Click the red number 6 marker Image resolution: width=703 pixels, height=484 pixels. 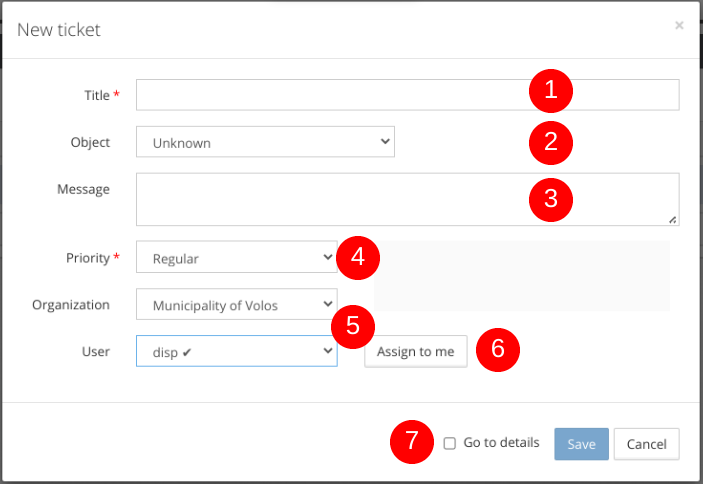pyautogui.click(x=497, y=351)
